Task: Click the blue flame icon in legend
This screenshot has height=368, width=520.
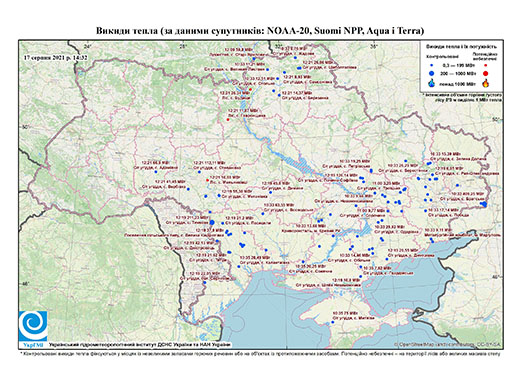Action: 432,83
